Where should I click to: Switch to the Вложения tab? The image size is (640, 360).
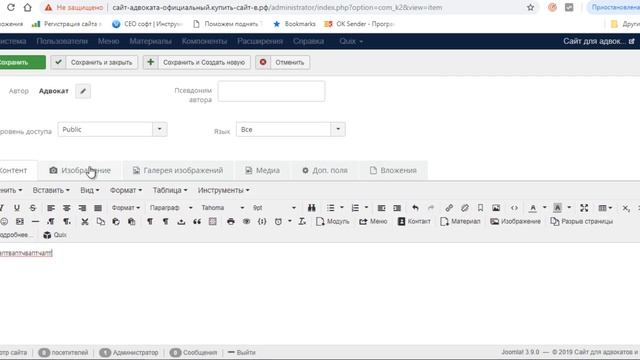pyautogui.click(x=393, y=170)
